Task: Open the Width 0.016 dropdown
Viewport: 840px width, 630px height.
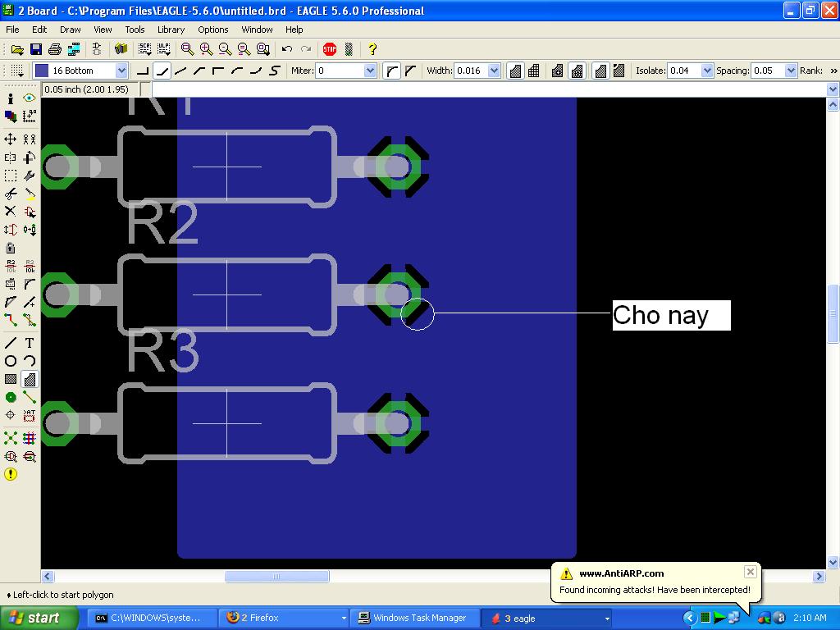Action: click(x=494, y=71)
